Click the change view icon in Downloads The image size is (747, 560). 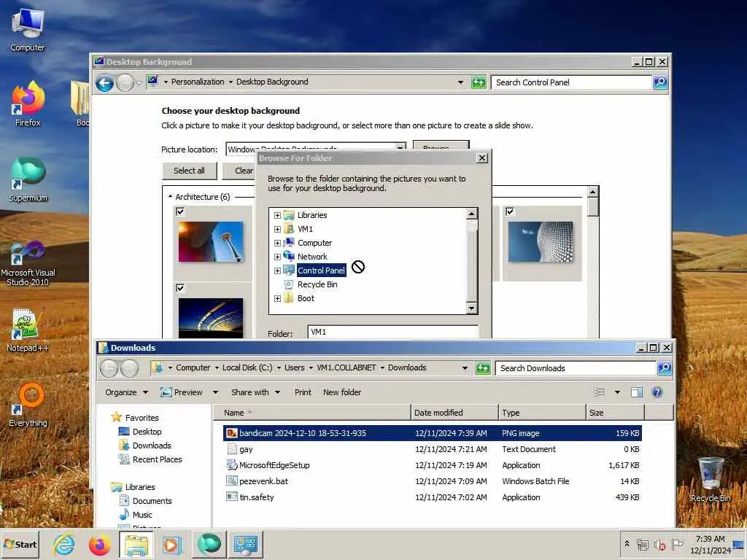600,392
